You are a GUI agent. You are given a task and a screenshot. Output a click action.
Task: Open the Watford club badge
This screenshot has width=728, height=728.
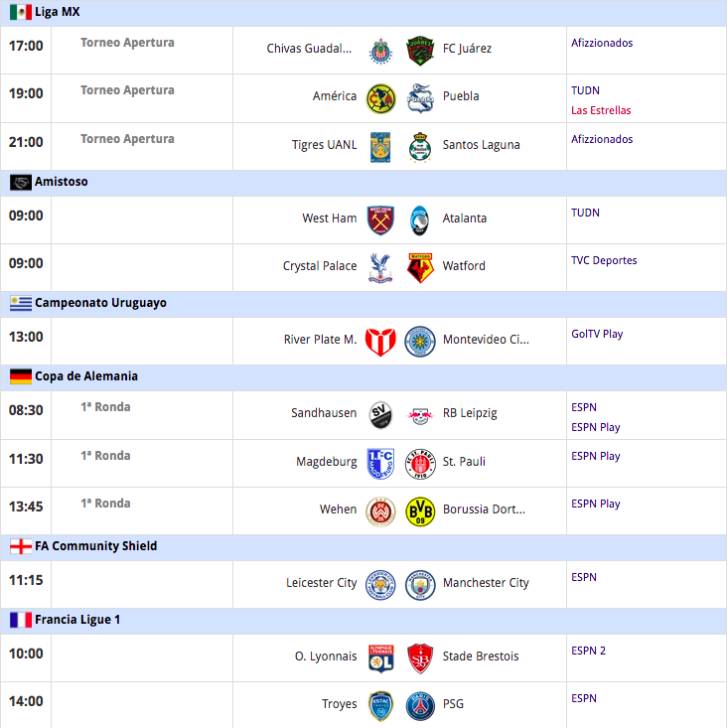[420, 268]
